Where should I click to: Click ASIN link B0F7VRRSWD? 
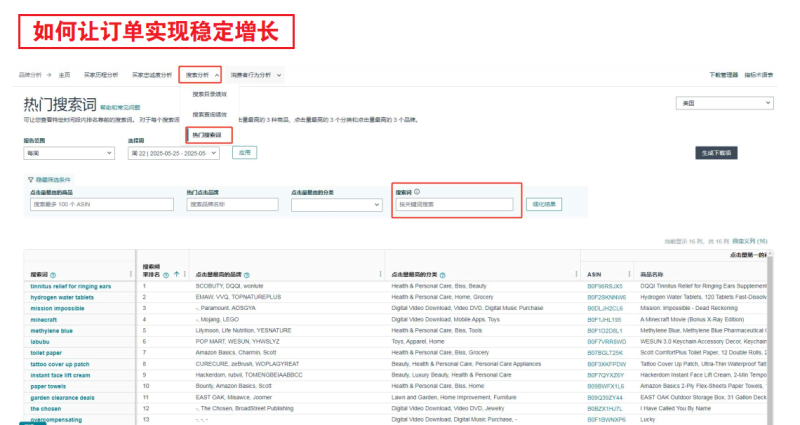(605, 341)
